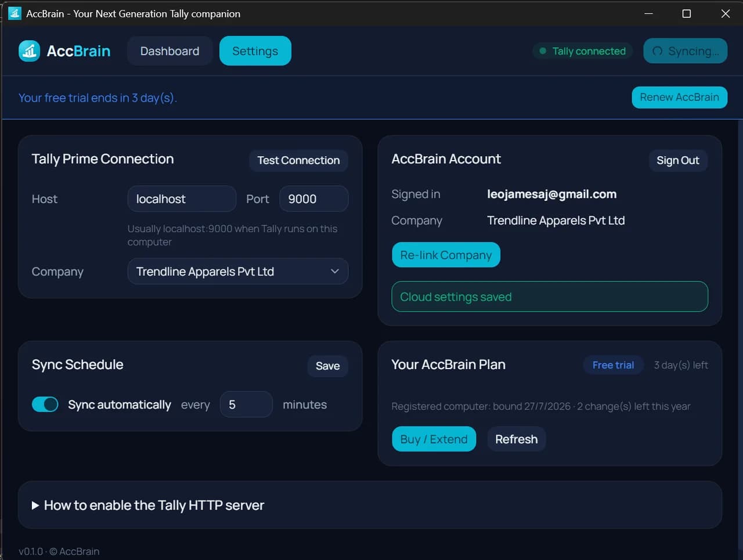Viewport: 743px width, 560px height.
Task: Click the Re-link Company button
Action: tap(446, 255)
